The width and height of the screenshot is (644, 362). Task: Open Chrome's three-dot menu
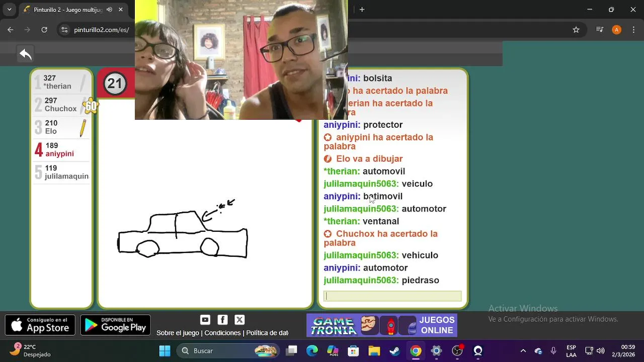[632, 30]
